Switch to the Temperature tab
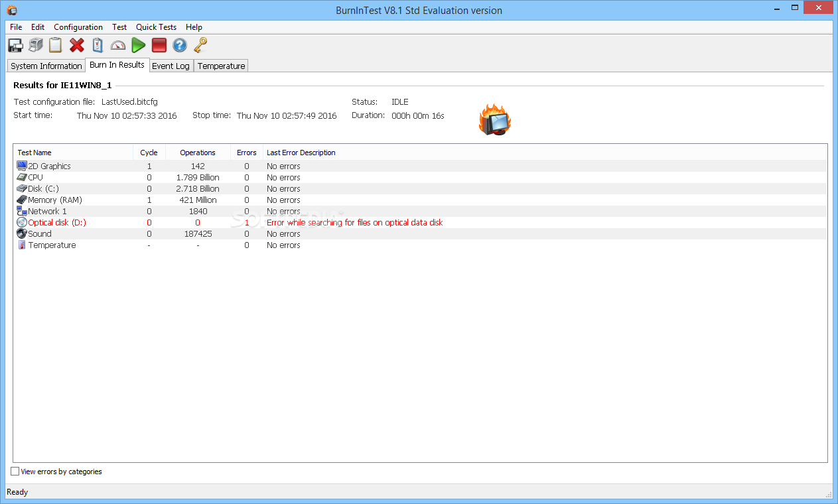This screenshot has width=838, height=504. [221, 66]
